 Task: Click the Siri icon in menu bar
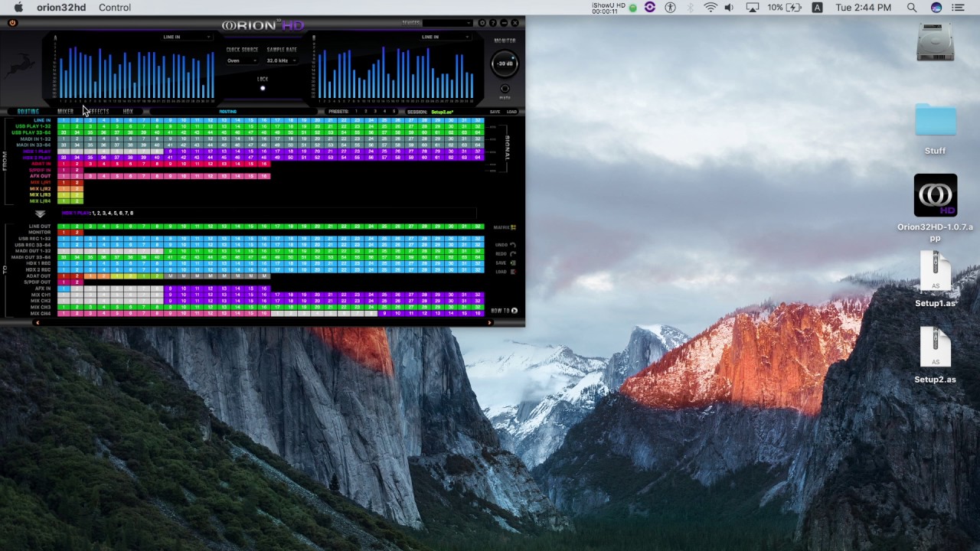[936, 8]
